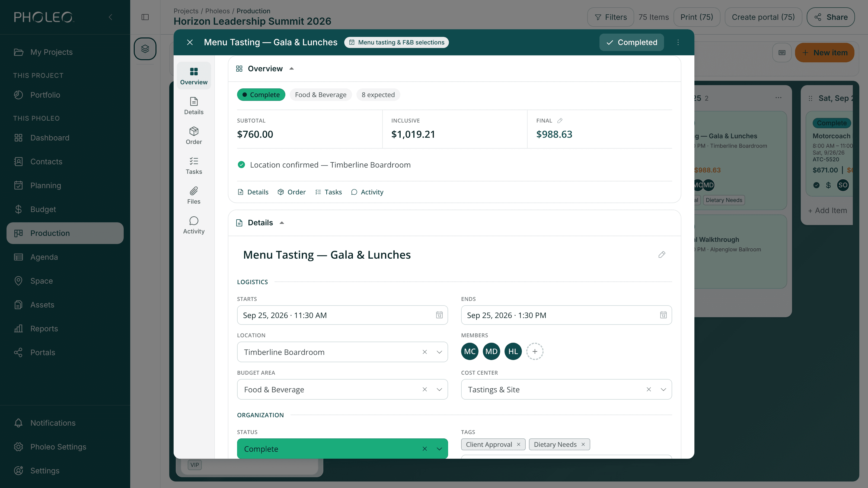Clear the Timberline Boardroom location
Screen dimensions: 868x488
tap(425, 352)
